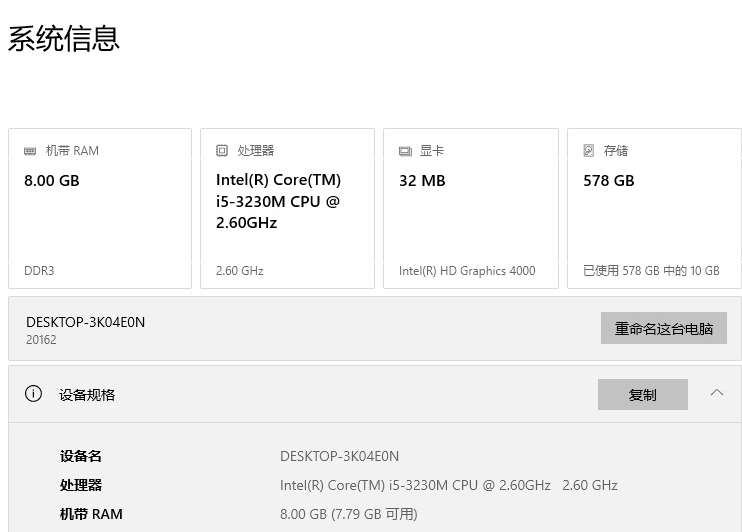Select the 处理器 value in the specs list

coord(448,485)
